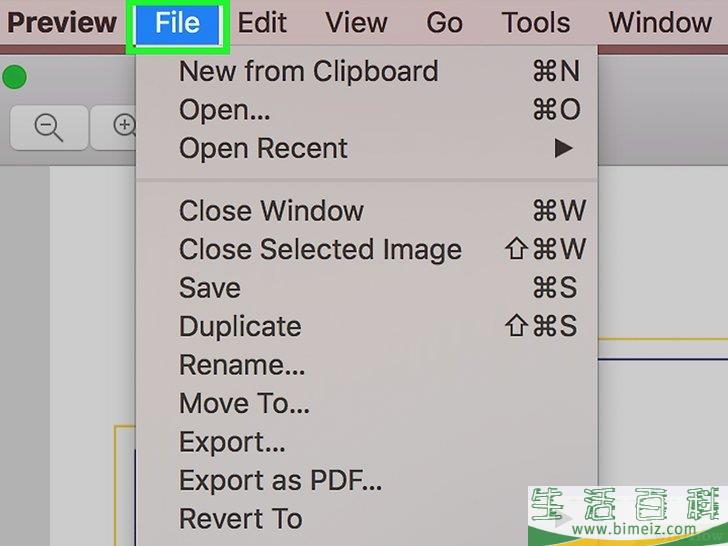Image resolution: width=728 pixels, height=546 pixels.
Task: Open the Tools menu
Action: [536, 23]
